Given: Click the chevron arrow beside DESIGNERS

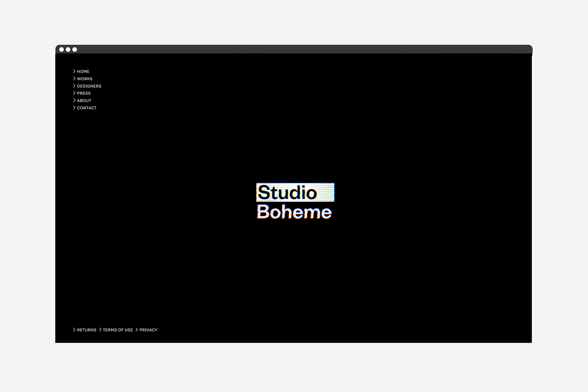Looking at the screenshot, I should [x=74, y=86].
